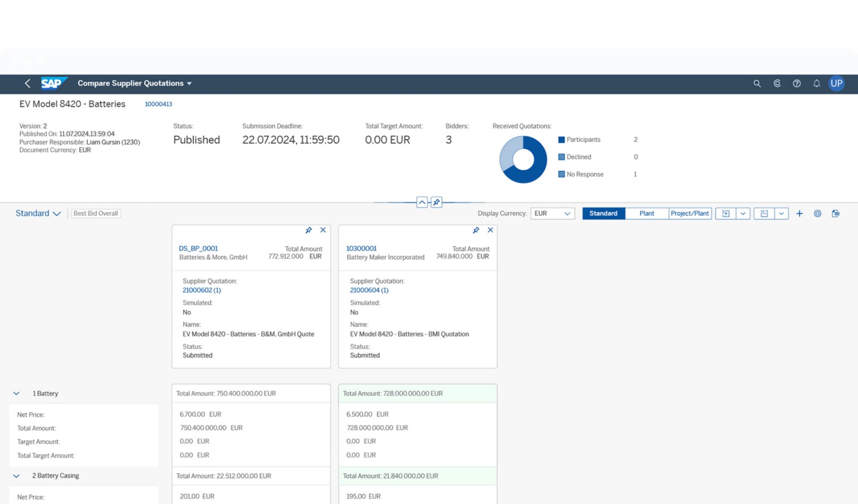Switch comparison view to Plant
The width and height of the screenshot is (858, 504).
click(x=646, y=214)
